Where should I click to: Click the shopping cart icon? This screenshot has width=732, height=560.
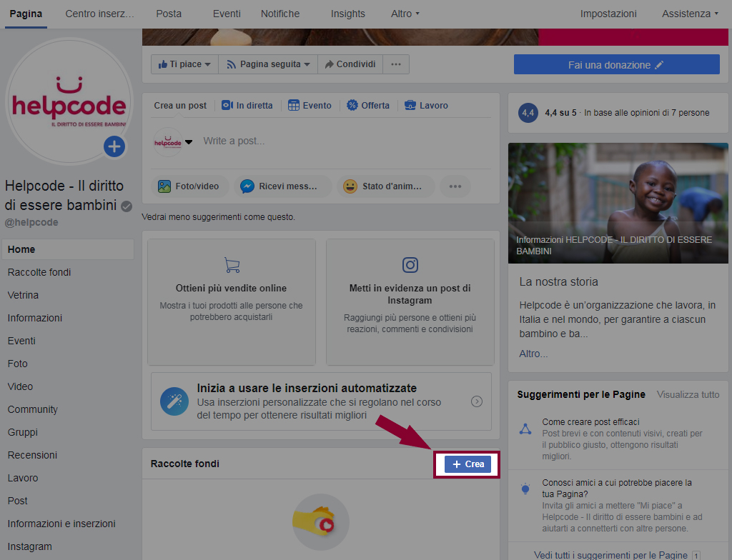click(x=232, y=265)
